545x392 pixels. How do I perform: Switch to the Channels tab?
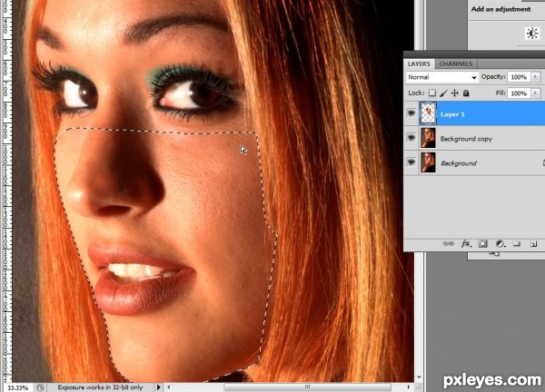(x=455, y=64)
